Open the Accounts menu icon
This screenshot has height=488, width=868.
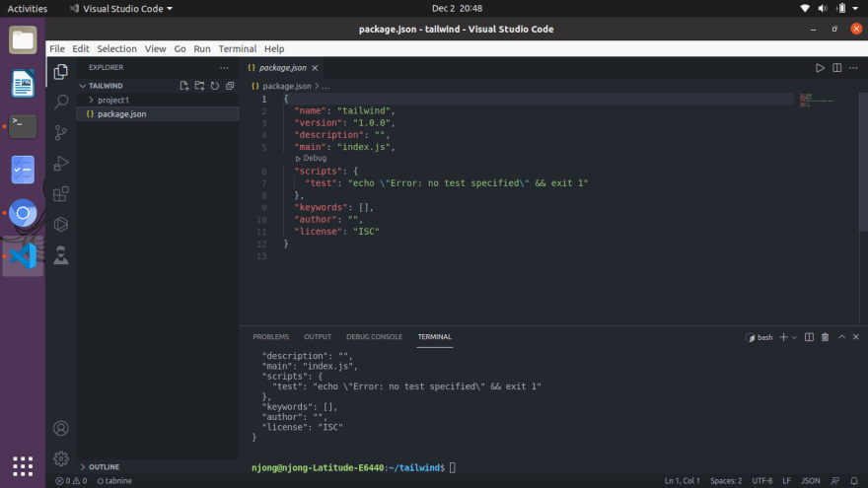click(x=61, y=428)
